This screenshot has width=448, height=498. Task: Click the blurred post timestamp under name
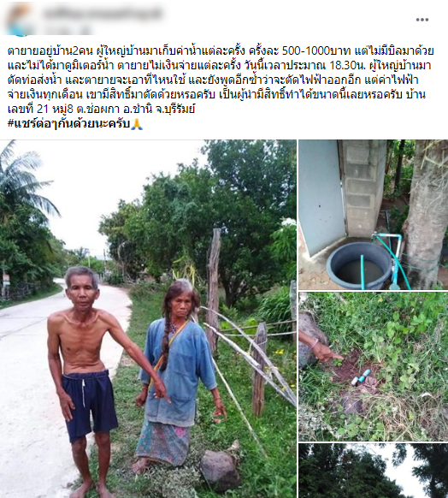tap(67, 30)
